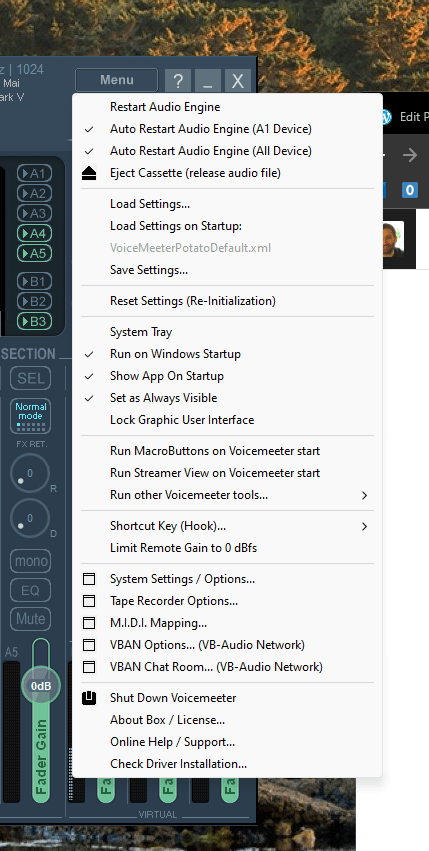Disable A4 bus routing button

click(34, 233)
